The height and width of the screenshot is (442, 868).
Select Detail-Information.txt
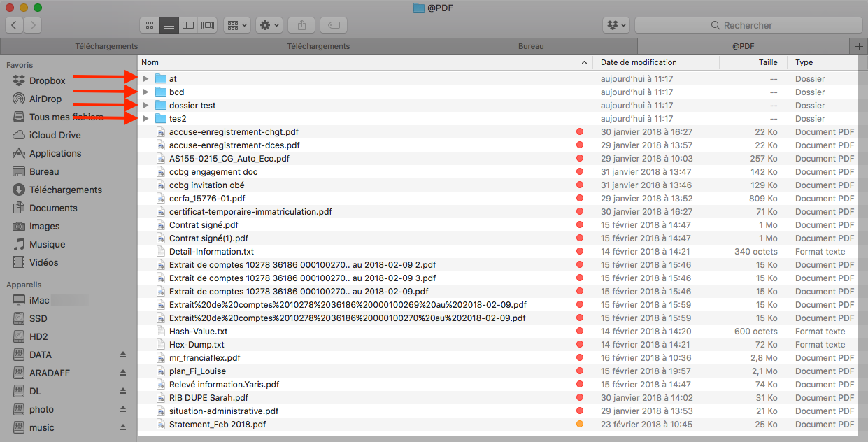211,252
